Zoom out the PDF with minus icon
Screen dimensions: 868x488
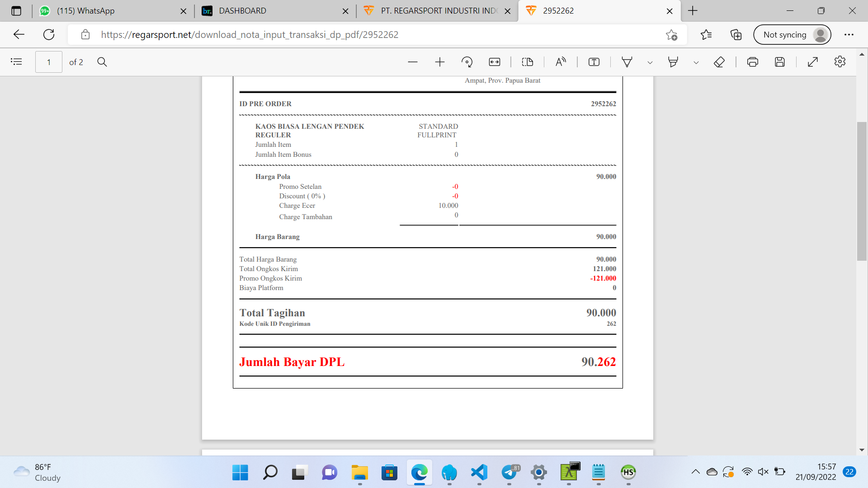click(x=413, y=62)
